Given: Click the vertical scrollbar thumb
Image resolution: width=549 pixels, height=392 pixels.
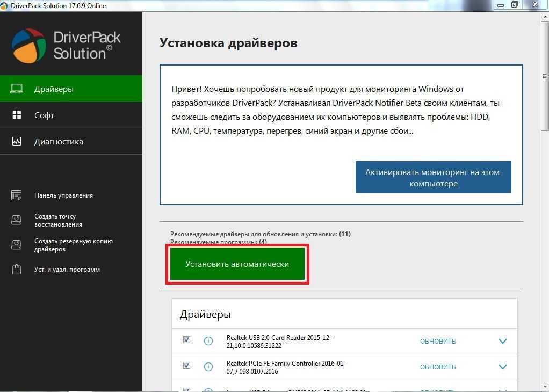Looking at the screenshot, I should point(545,76).
